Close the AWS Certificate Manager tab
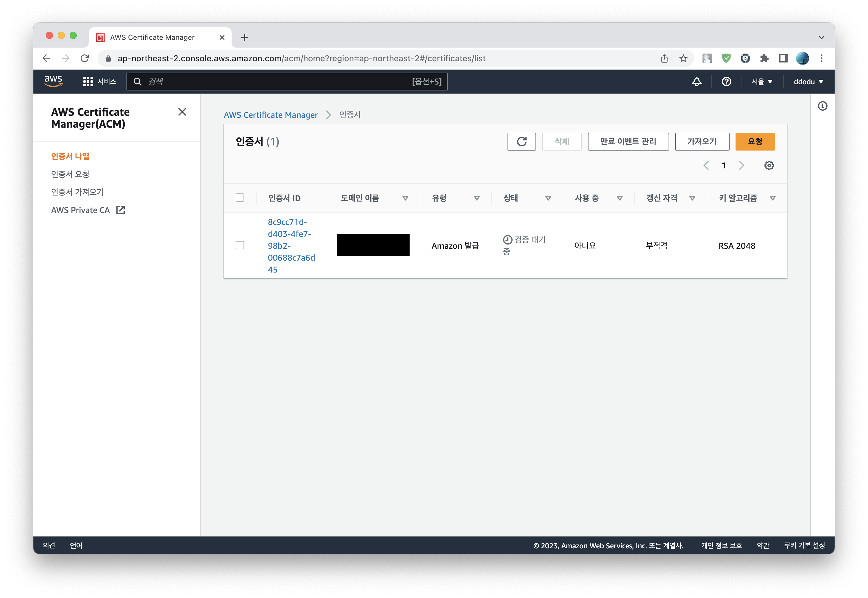Screen dimensions: 868x598 coord(222,37)
